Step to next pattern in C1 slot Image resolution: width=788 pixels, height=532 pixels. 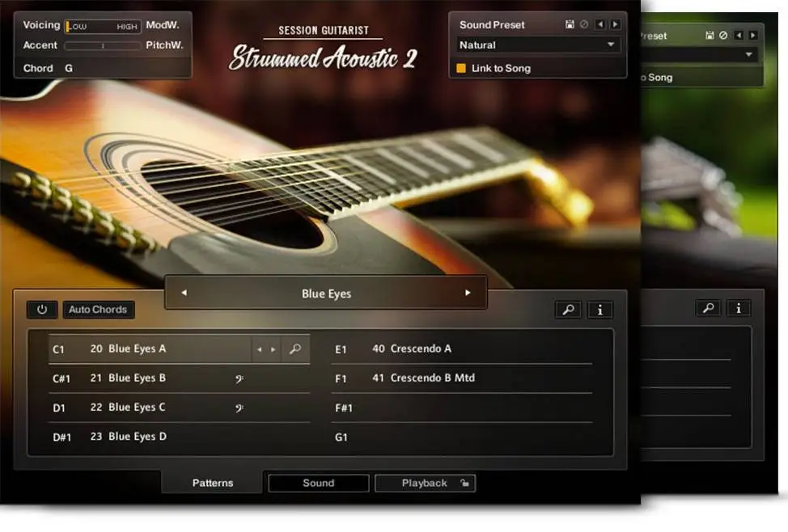[x=273, y=349]
